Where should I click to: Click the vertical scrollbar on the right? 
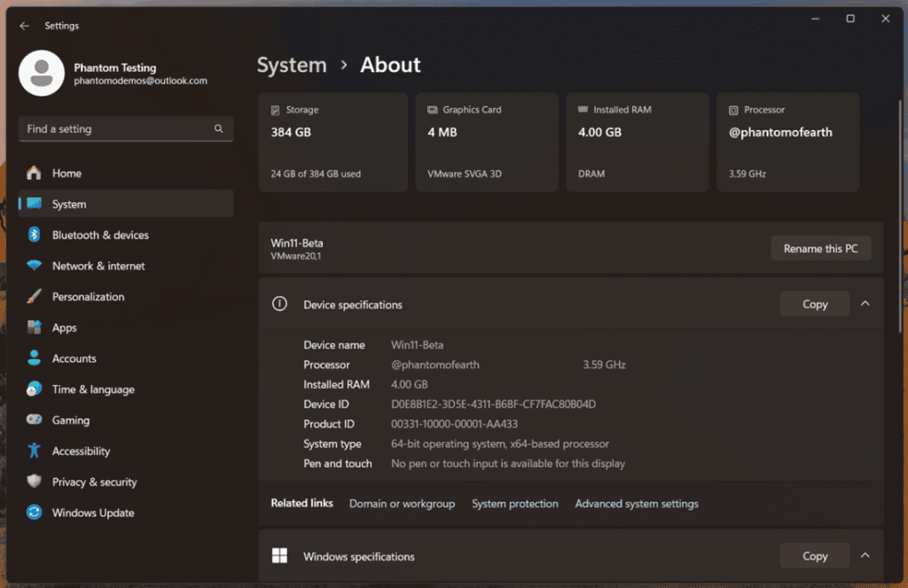(900, 216)
